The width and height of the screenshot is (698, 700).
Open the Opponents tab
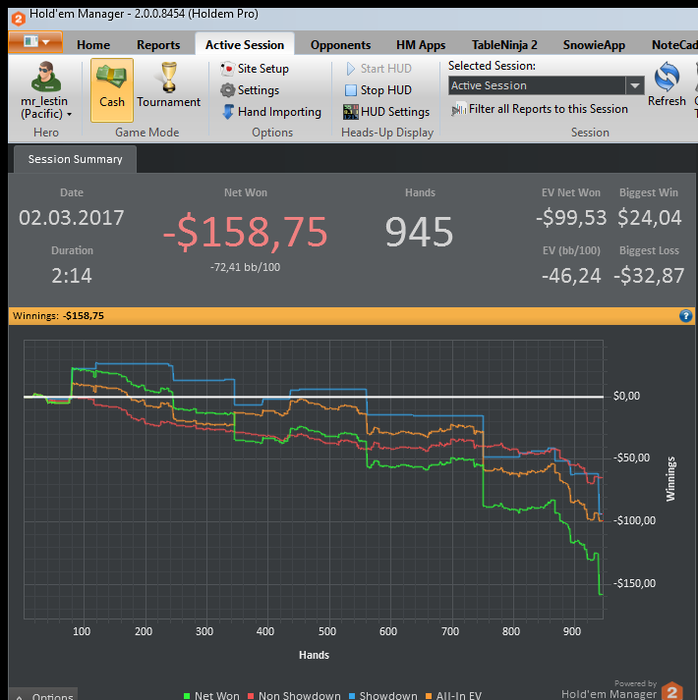coord(341,45)
